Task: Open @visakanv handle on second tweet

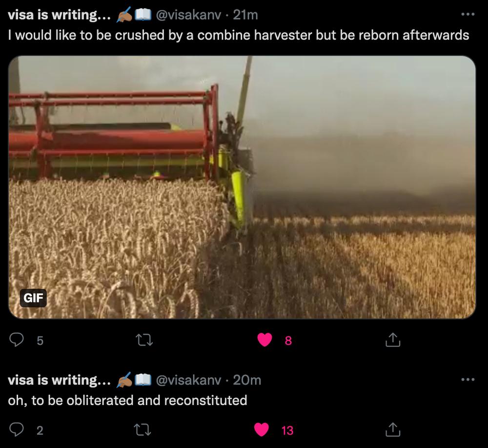Action: [x=188, y=380]
